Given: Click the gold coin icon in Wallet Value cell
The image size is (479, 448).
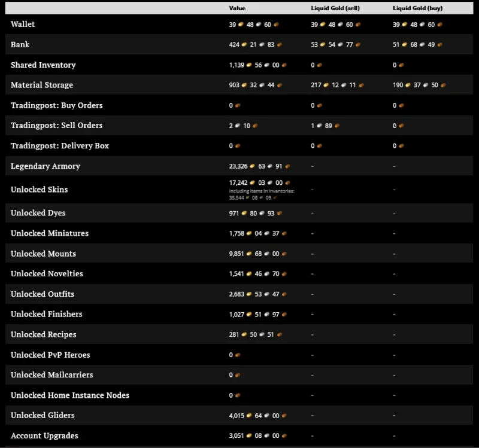Looking at the screenshot, I should coord(241,25).
